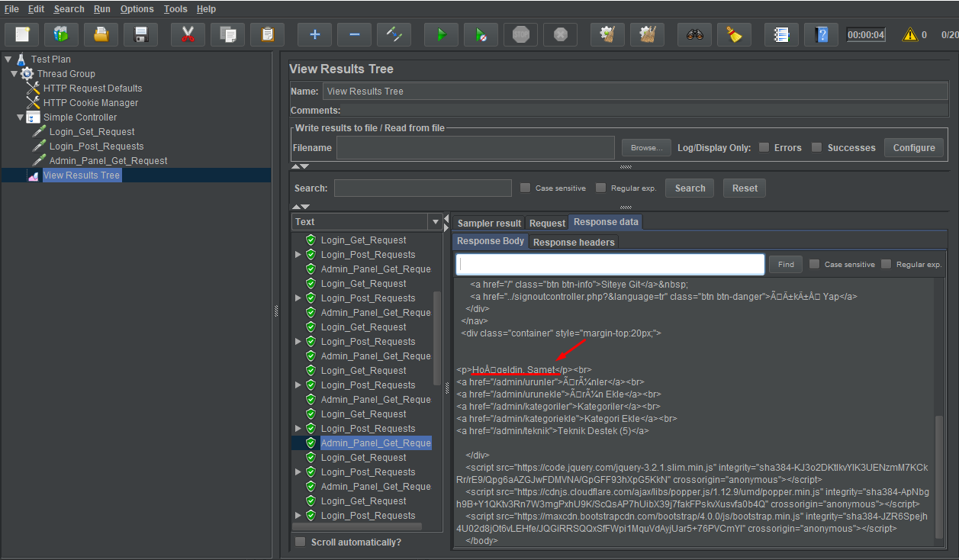The height and width of the screenshot is (560, 959).
Task: Start the test with the green play icon
Action: click(441, 34)
